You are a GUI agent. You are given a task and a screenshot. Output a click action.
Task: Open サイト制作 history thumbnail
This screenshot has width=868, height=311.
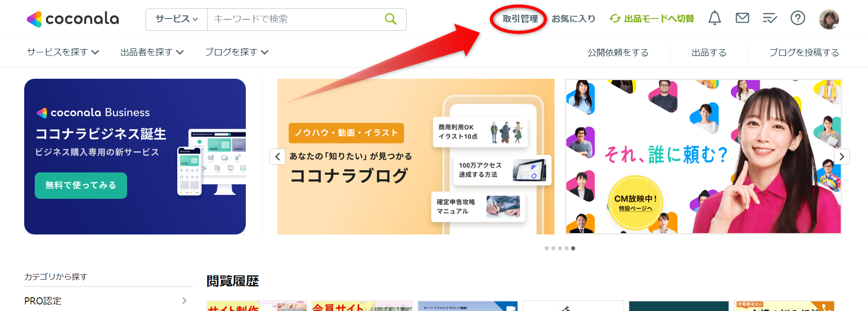(257, 306)
